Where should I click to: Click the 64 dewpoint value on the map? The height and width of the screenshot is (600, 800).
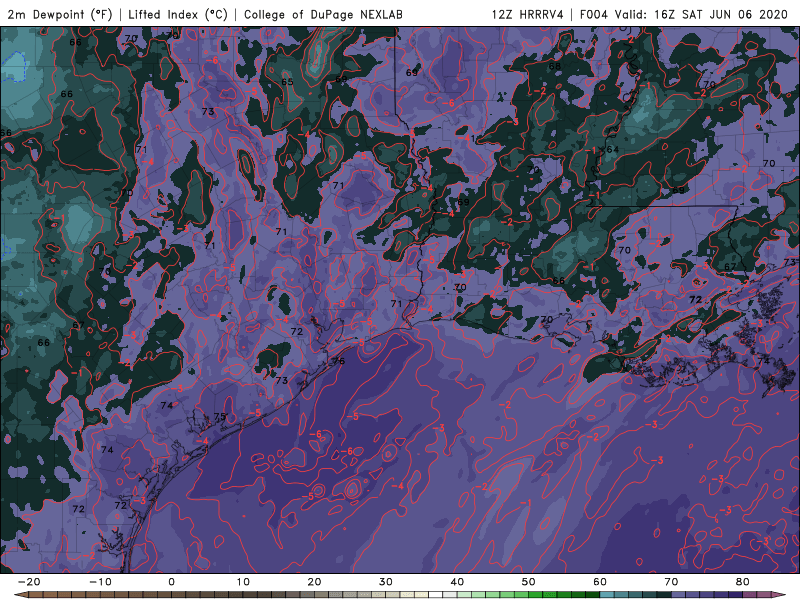[612, 149]
